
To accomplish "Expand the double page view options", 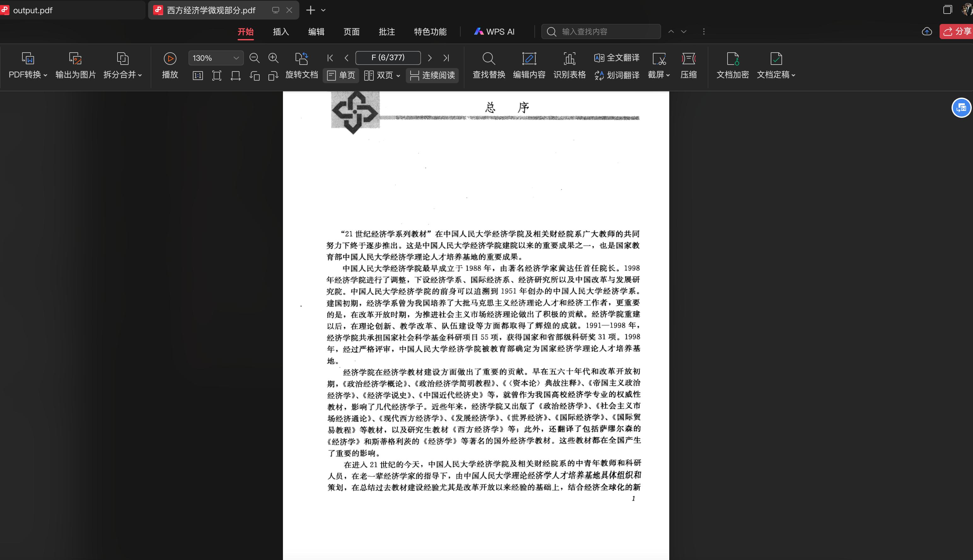I will click(398, 76).
